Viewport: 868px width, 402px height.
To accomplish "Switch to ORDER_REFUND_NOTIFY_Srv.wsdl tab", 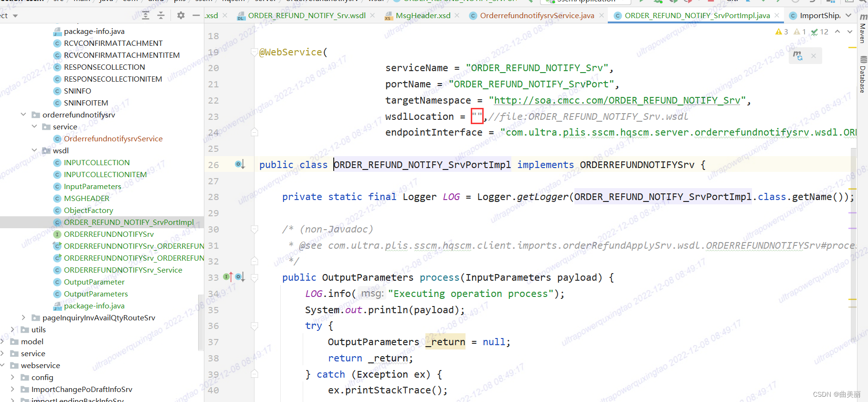I will coord(307,15).
